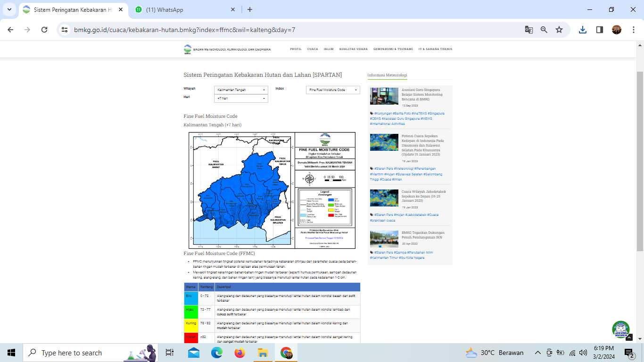Click the Kuning color cell in table
The width and height of the screenshot is (644, 362).
pyautogui.click(x=191, y=326)
